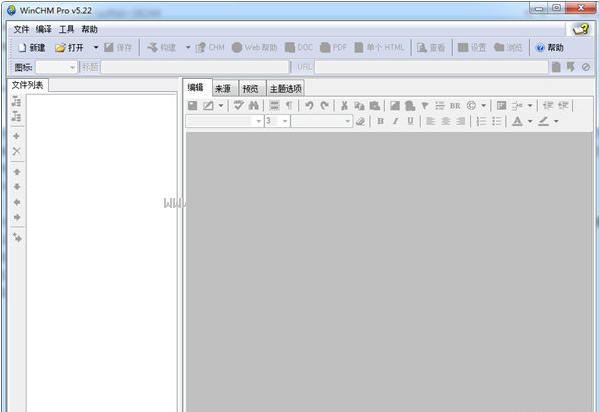This screenshot has width=599, height=412.
Task: Click the undo icon in editor toolbar
Action: click(x=309, y=105)
